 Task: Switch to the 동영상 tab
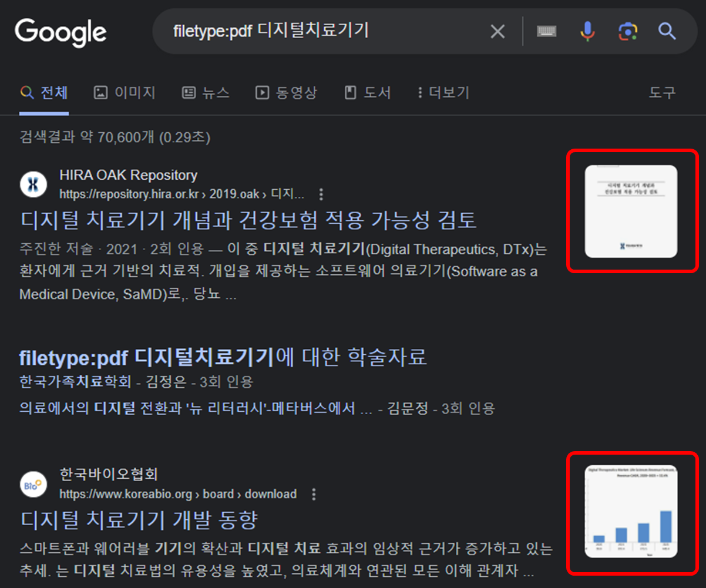coord(286,93)
